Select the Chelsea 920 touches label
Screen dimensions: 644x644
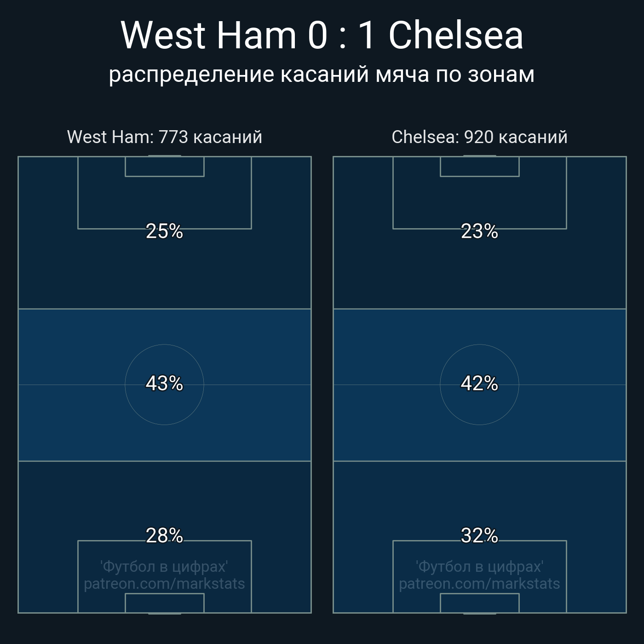click(x=479, y=137)
